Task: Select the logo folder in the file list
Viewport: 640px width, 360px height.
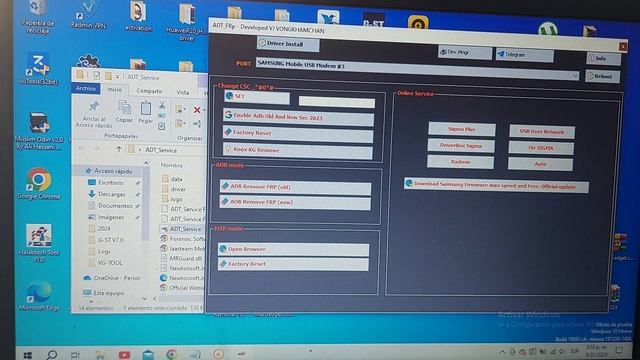Action: 176,199
